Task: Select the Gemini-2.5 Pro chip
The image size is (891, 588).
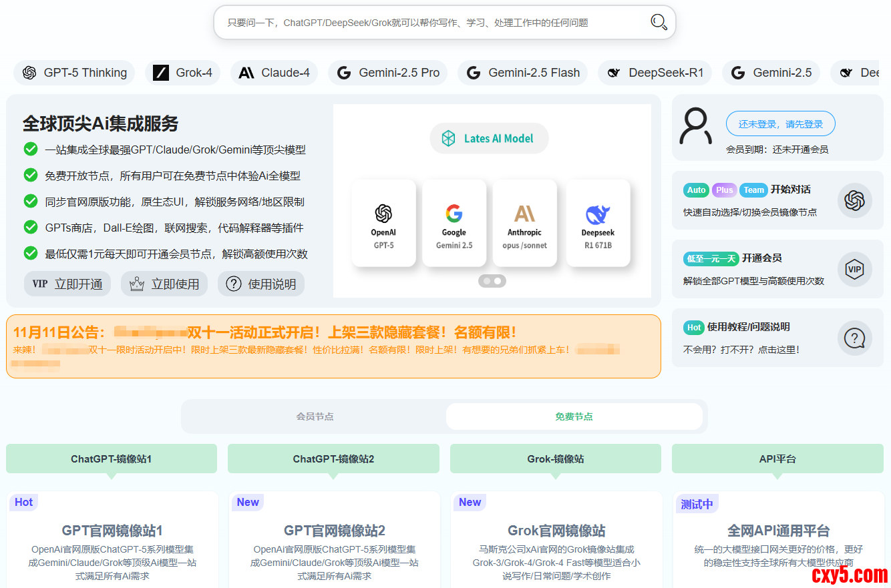Action: tap(388, 73)
